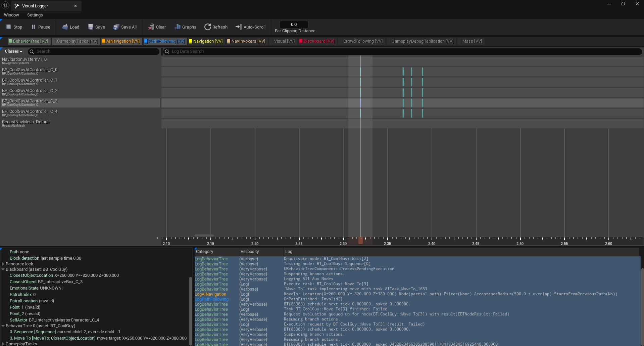Click the Log Data Search field
Image resolution: width=644 pixels, height=346 pixels.
[x=402, y=51]
